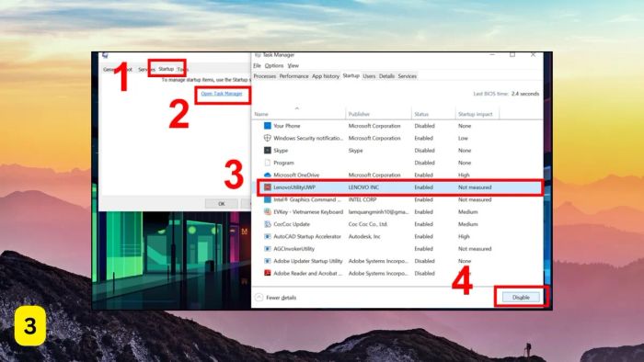Select the Startup tab in Task Manager
This screenshot has width=644, height=362.
click(x=351, y=75)
